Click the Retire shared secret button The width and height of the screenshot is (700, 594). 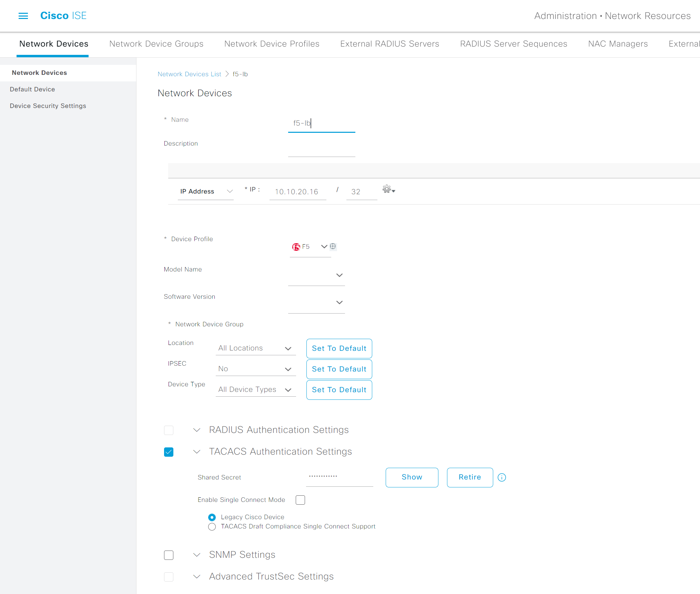click(x=470, y=477)
